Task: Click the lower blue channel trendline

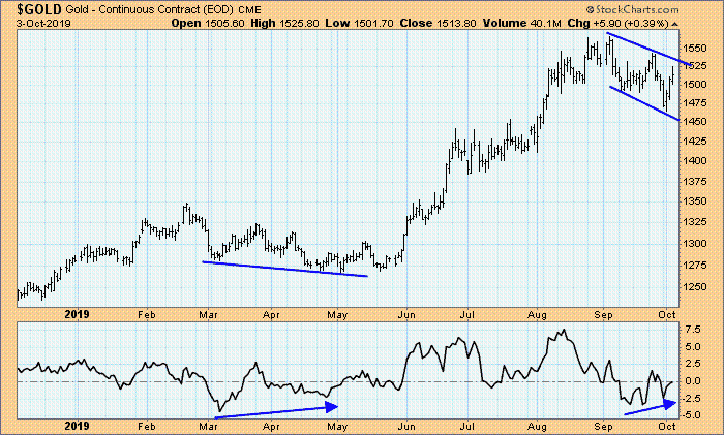Action: tap(645, 104)
